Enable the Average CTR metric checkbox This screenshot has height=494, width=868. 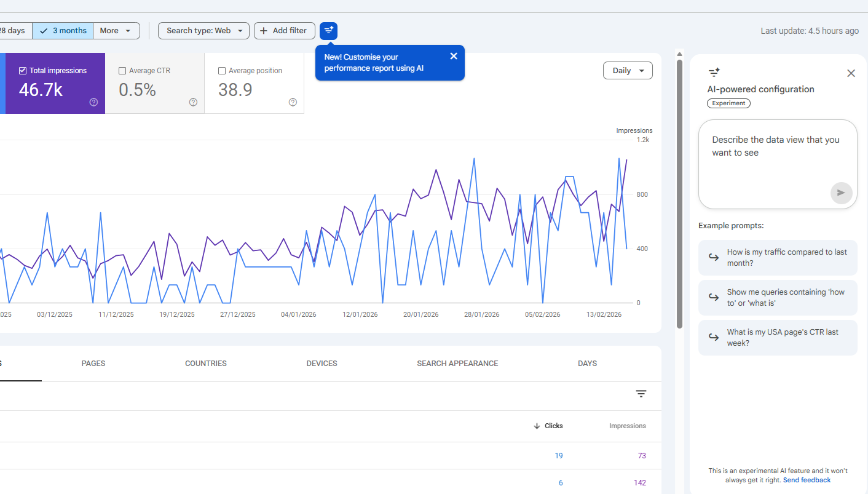[122, 70]
